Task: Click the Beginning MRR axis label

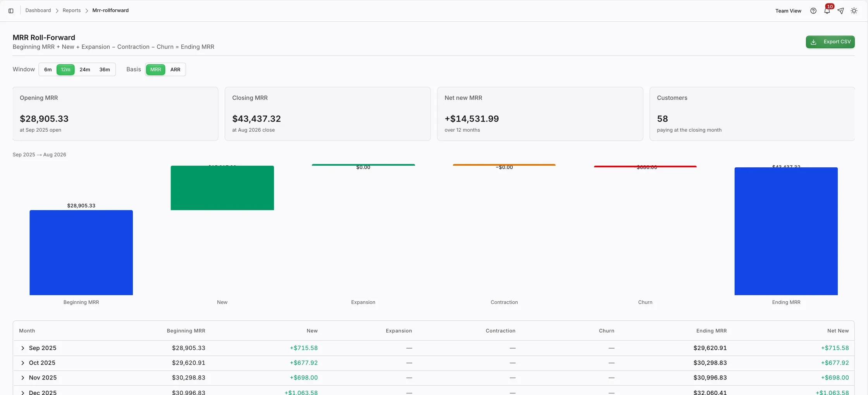Action: pos(81,302)
